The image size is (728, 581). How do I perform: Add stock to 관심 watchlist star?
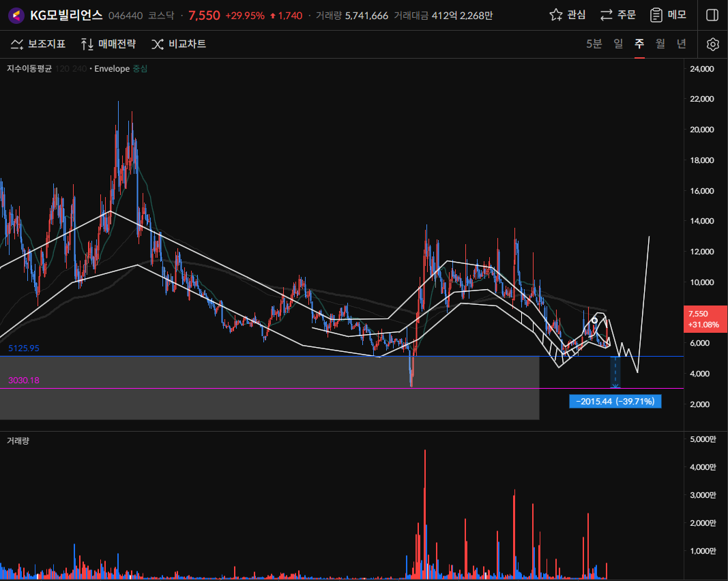[568, 15]
